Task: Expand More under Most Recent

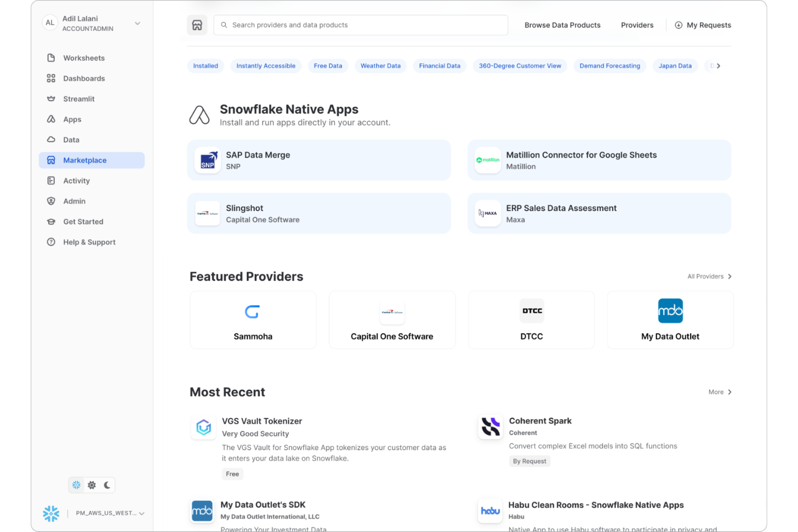Action: coord(720,392)
